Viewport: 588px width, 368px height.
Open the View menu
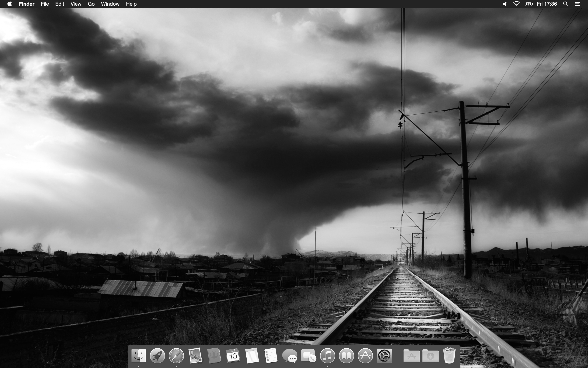pyautogui.click(x=76, y=4)
